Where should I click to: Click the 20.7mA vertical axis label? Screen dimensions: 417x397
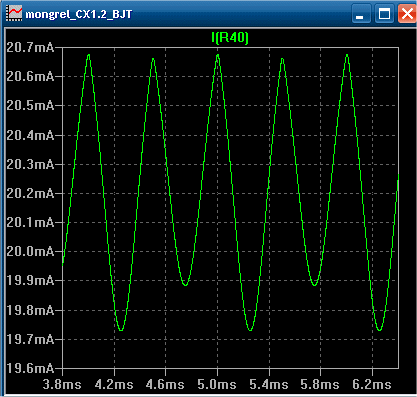tap(30, 48)
